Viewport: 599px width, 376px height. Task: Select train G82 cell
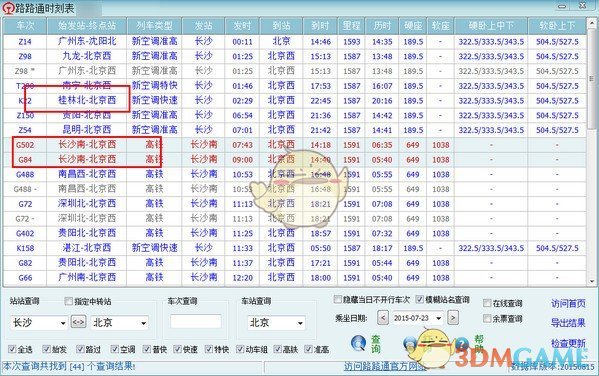(25, 263)
